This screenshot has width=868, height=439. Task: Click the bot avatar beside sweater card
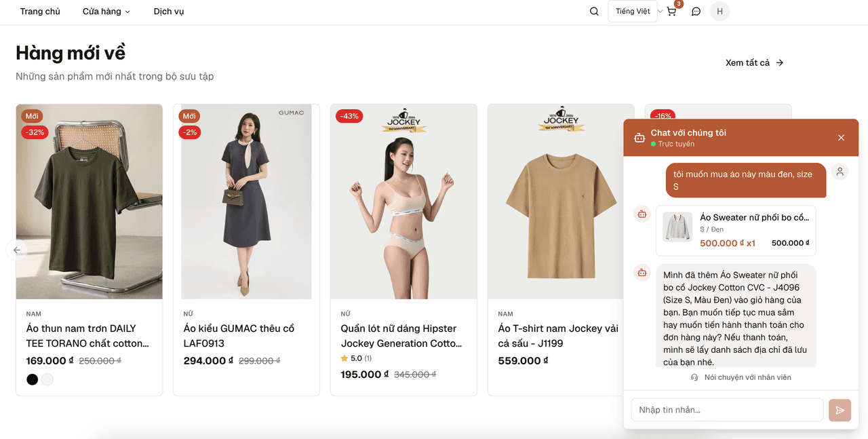coord(642,214)
